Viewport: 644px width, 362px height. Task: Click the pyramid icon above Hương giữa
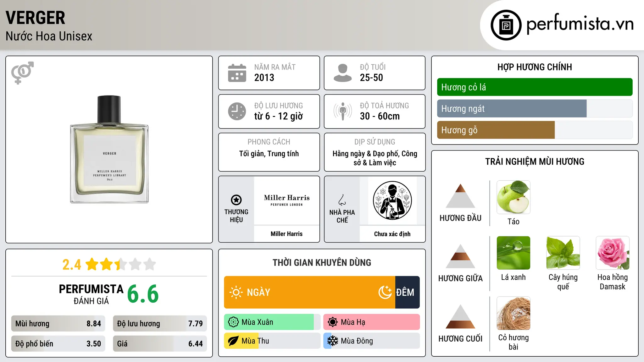click(460, 256)
